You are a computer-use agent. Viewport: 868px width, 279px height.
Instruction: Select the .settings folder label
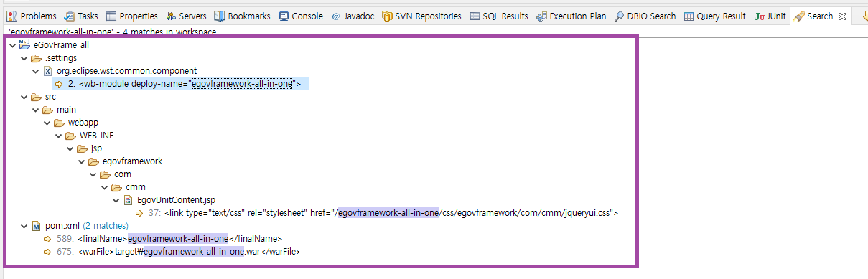coord(61,58)
